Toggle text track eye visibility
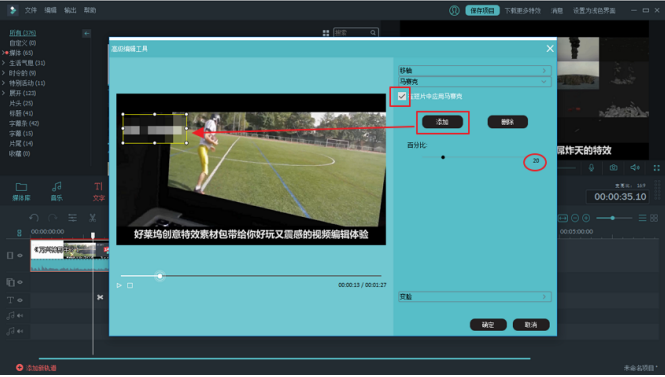The width and height of the screenshot is (665, 377). point(20,300)
